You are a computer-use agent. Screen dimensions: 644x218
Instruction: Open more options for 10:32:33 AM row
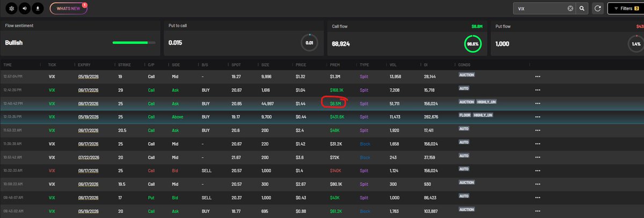(538, 171)
